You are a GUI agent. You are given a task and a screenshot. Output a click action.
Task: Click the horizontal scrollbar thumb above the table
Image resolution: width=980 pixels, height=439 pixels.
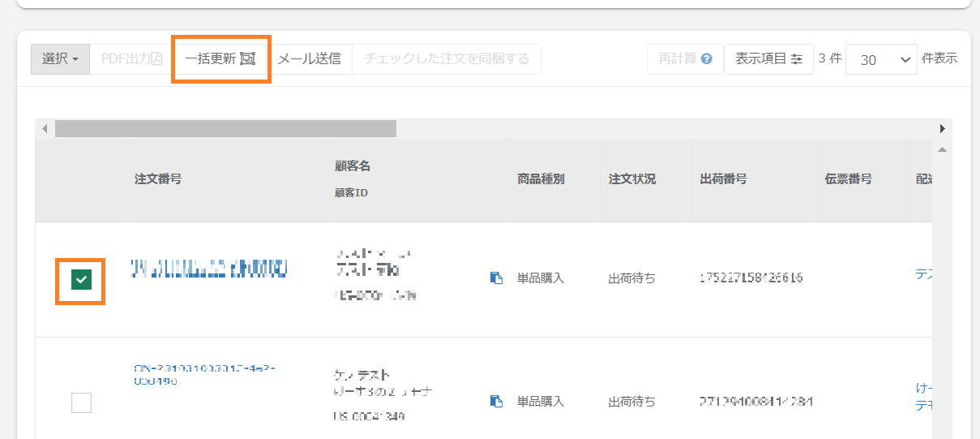click(225, 129)
